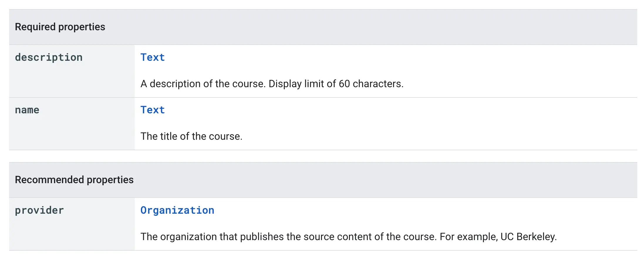The height and width of the screenshot is (263, 644).
Task: Open the Organization type link
Action: tap(177, 210)
